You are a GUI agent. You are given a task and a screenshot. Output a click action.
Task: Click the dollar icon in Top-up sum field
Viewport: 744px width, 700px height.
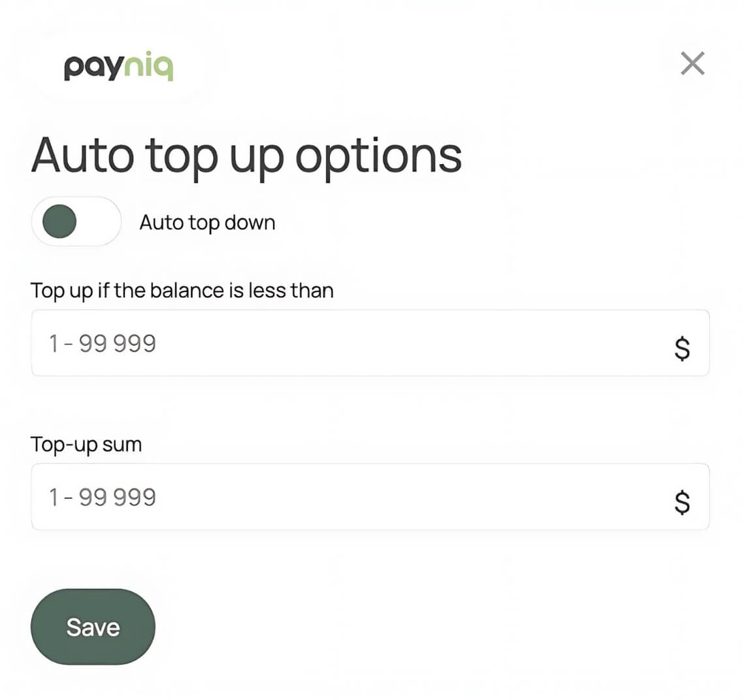coord(681,502)
